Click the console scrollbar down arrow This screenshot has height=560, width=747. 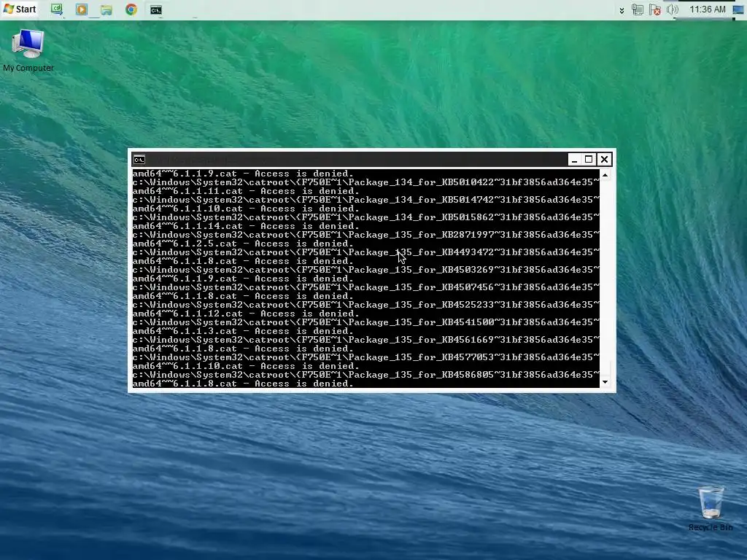tap(605, 382)
